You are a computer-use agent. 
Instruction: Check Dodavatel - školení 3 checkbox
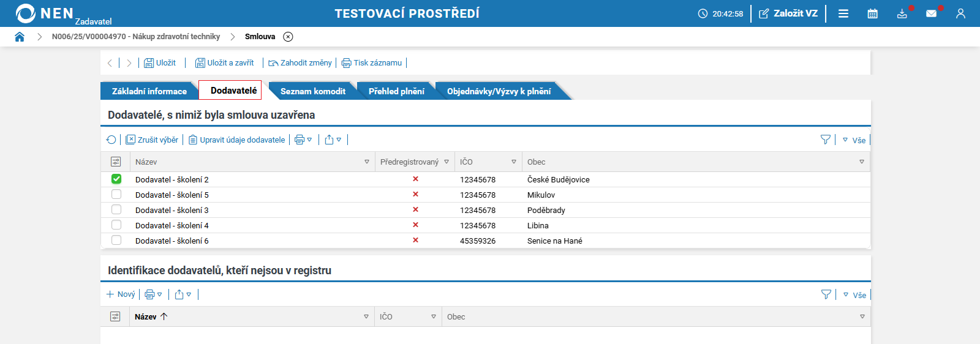pos(116,209)
